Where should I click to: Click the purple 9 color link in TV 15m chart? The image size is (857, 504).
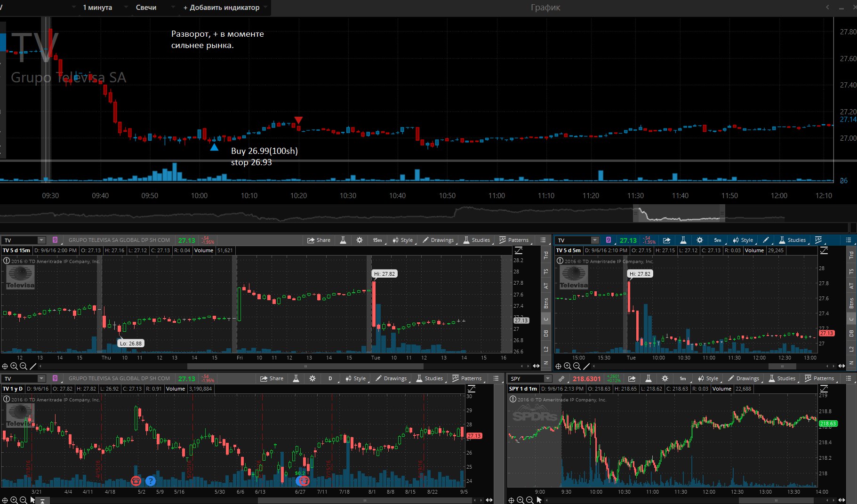[55, 240]
